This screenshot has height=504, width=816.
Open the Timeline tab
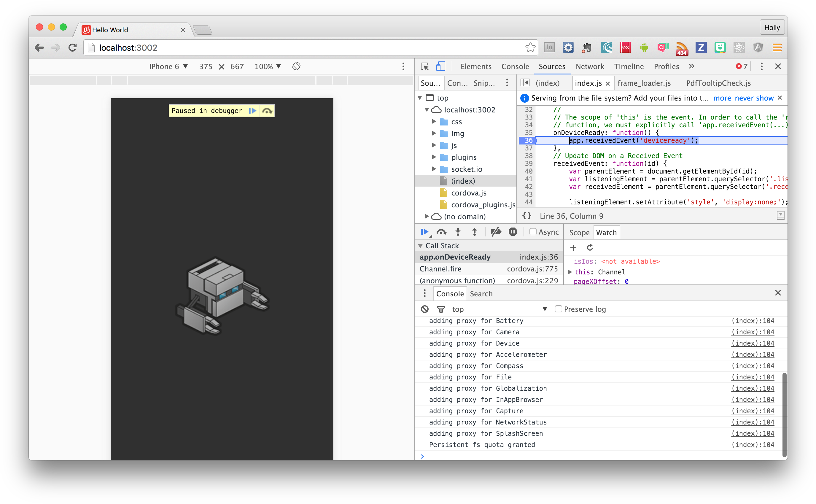tap(629, 66)
